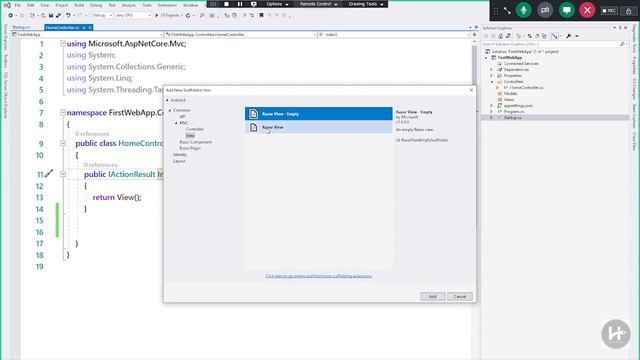Close the Add New Scaffolded Item dialog

click(471, 90)
